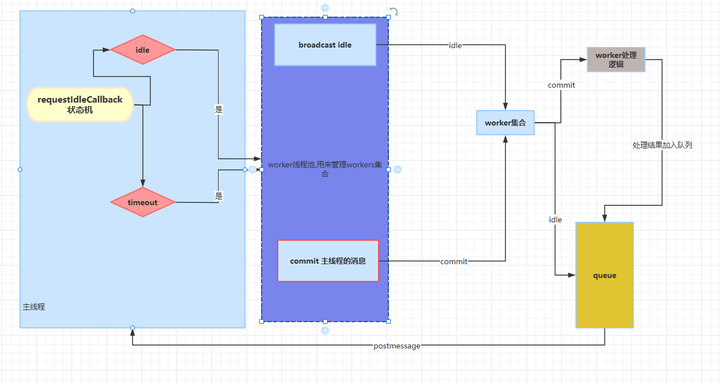Select the timeout diamond shape
Image resolution: width=720 pixels, height=384 pixels.
[143, 202]
